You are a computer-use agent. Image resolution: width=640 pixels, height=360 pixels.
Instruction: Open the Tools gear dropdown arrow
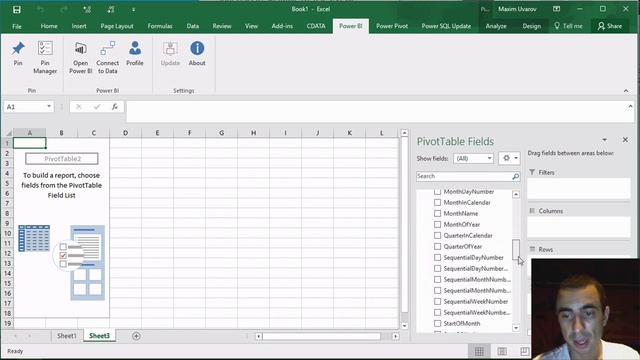516,158
